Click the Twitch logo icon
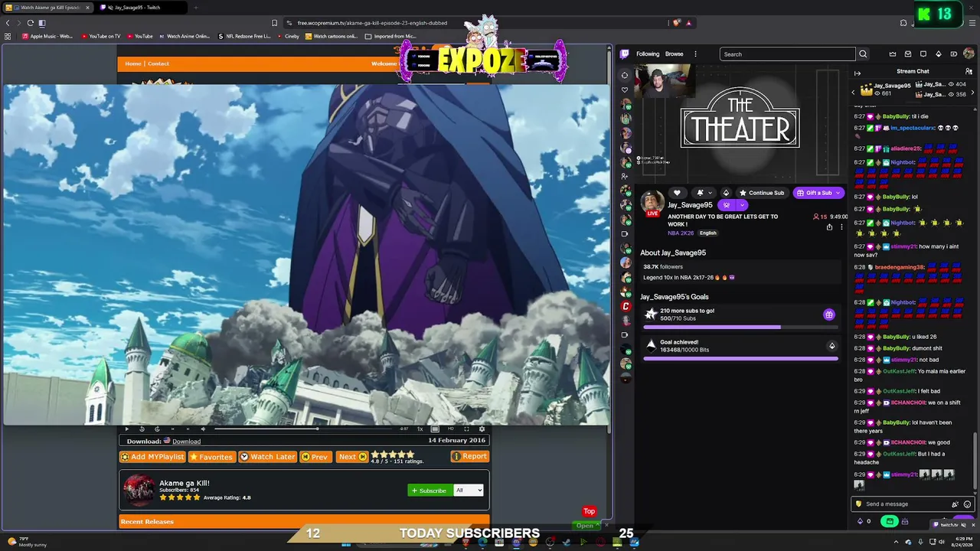 pyautogui.click(x=625, y=54)
